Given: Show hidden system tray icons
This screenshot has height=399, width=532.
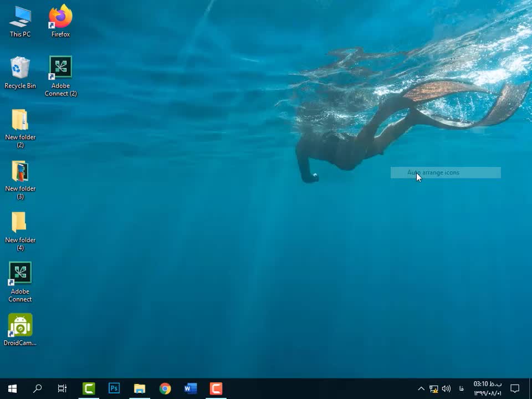Looking at the screenshot, I should (421, 388).
